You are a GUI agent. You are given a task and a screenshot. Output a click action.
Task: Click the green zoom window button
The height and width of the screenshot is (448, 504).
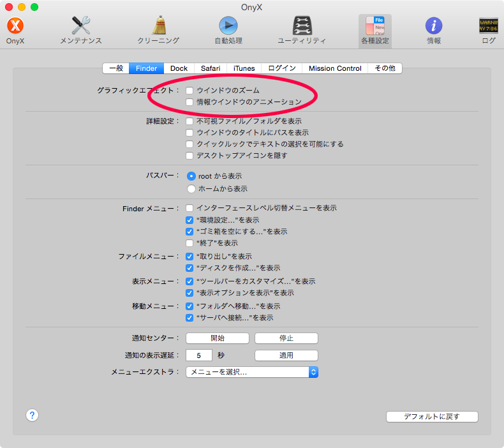[34, 7]
